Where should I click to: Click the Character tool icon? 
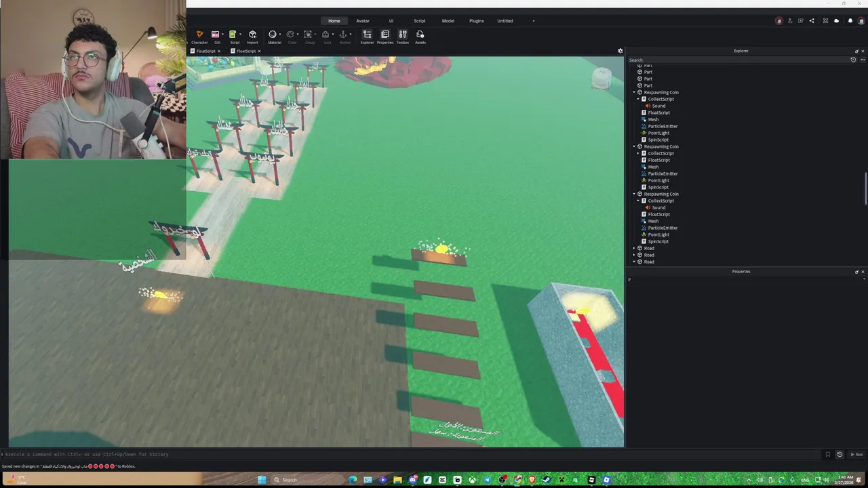tap(199, 35)
